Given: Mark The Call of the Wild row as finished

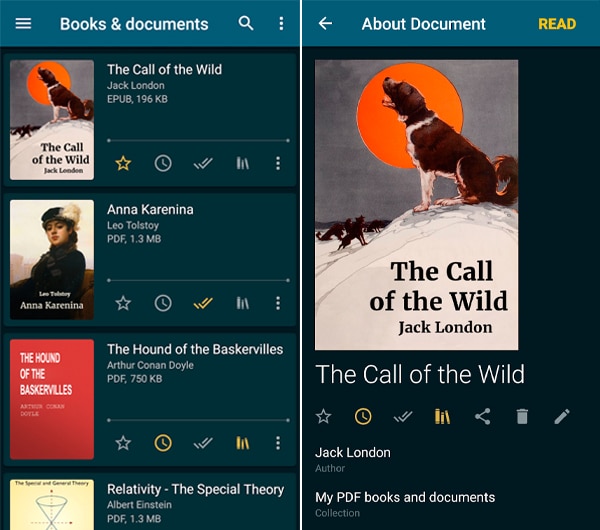Looking at the screenshot, I should pos(203,164).
